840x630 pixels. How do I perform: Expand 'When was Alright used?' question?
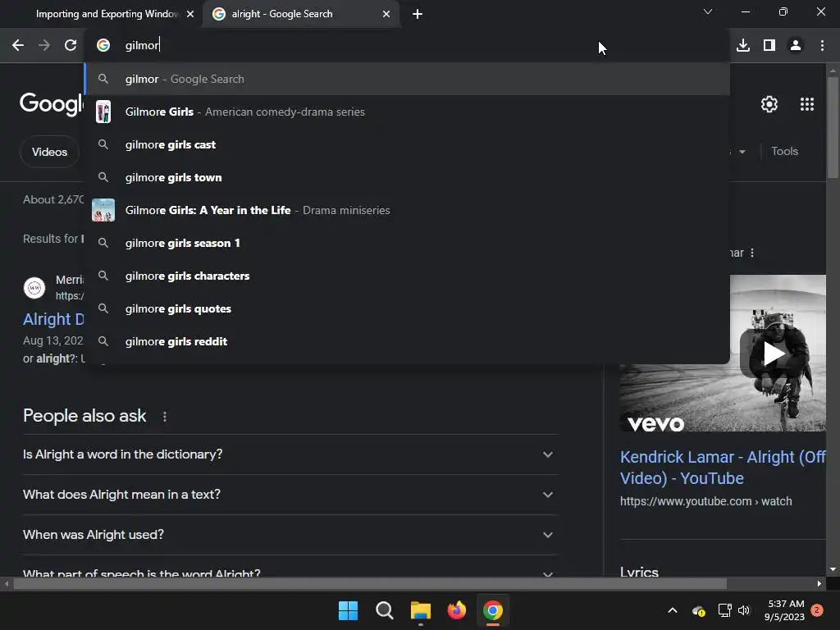point(290,535)
